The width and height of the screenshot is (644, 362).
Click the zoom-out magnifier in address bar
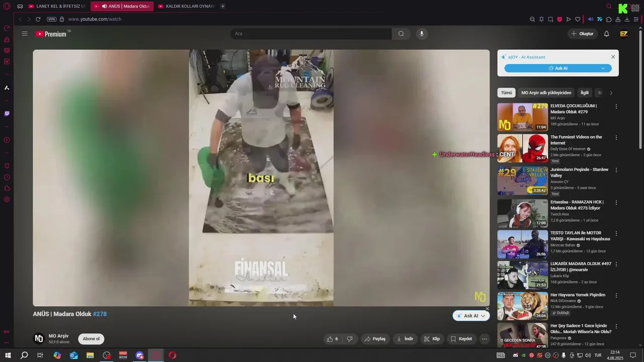pos(532,19)
